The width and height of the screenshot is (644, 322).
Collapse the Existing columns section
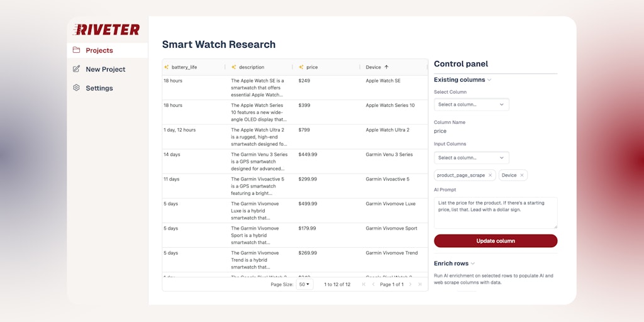(x=462, y=80)
